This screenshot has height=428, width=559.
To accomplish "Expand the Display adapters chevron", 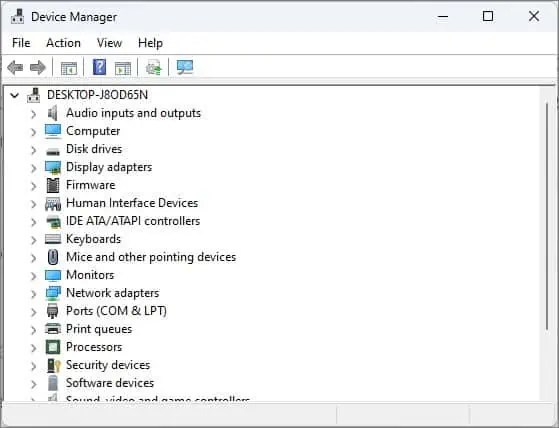I will pos(33,168).
